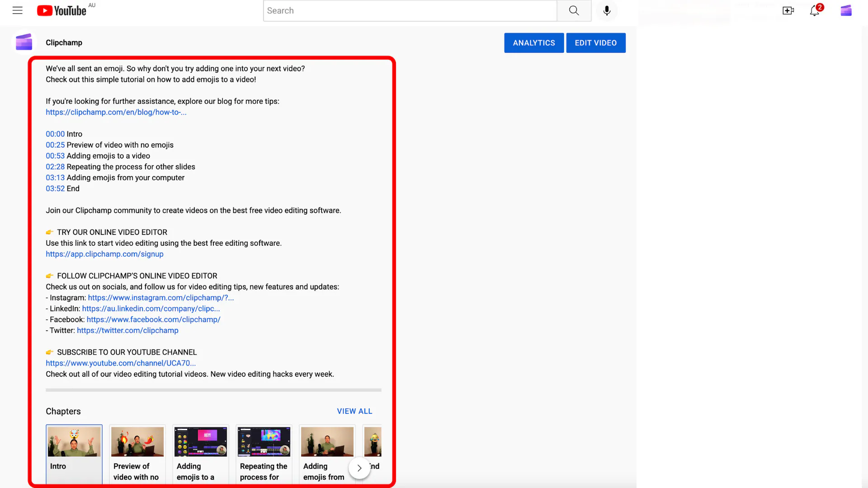Viewport: 868px width, 488px height.
Task: Click the YouTube search input field
Action: (410, 11)
